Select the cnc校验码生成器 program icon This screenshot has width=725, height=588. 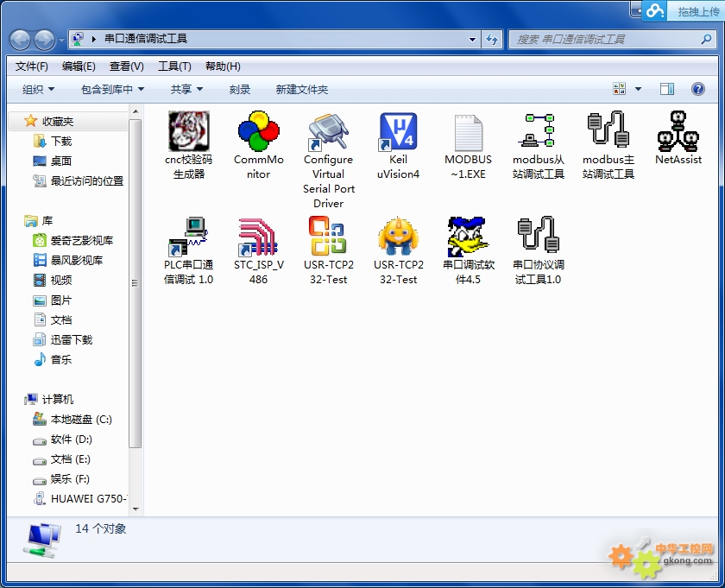[x=189, y=131]
